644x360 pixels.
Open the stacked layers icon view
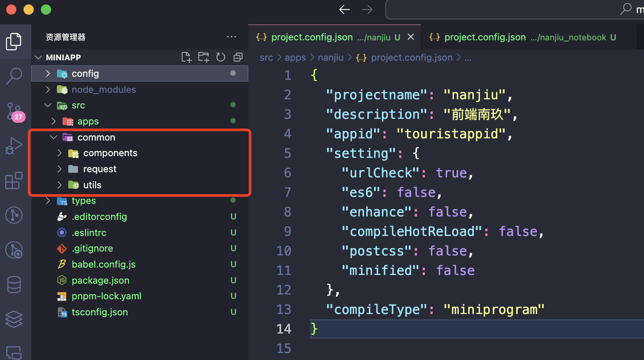(14, 319)
